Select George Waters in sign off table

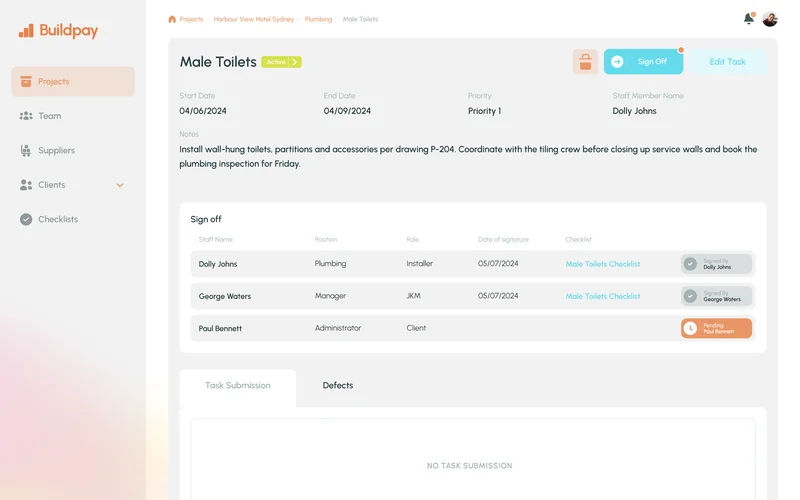(x=225, y=296)
